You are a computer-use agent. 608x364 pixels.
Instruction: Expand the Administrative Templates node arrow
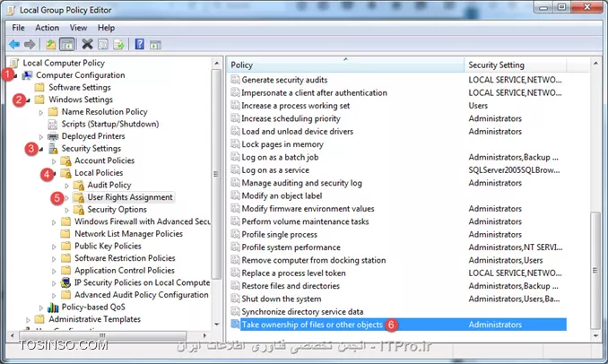click(28, 320)
